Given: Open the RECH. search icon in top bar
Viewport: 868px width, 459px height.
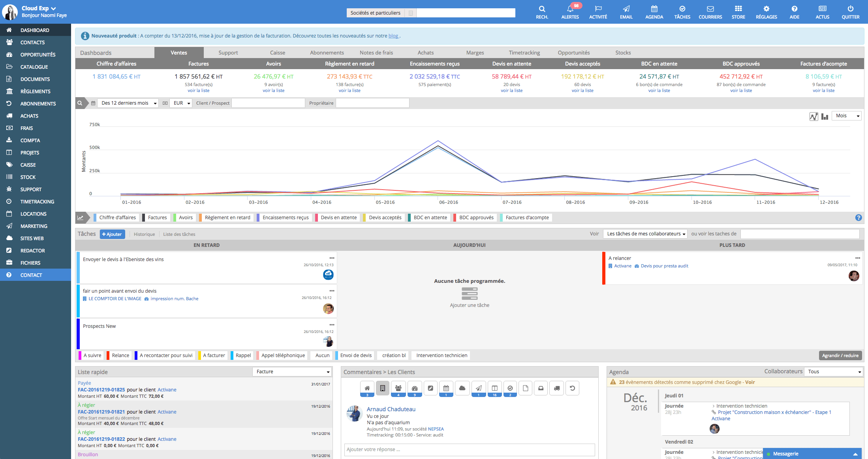Looking at the screenshot, I should pyautogui.click(x=542, y=12).
